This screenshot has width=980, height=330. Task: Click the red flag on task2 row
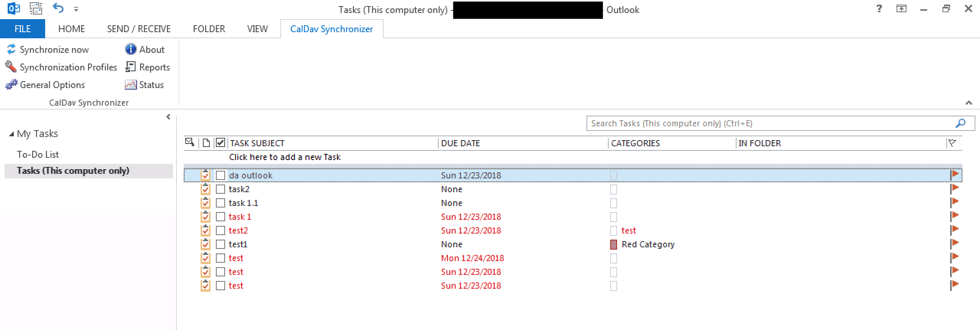(954, 189)
